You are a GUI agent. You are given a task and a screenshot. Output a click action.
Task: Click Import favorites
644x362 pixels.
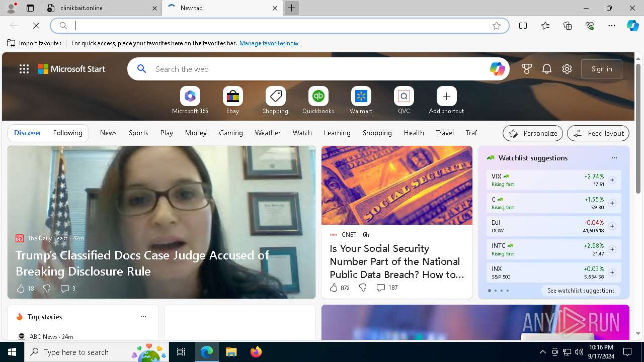tap(34, 43)
